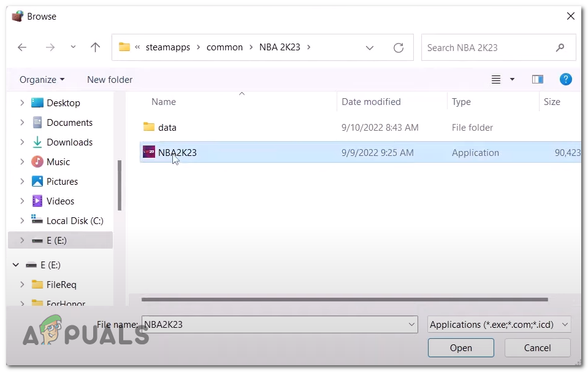This screenshot has width=588, height=372.
Task: Sort by Type column
Action: [x=461, y=102]
